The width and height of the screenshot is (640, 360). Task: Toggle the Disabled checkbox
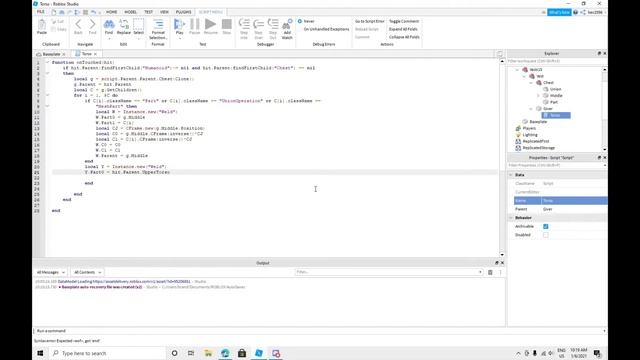(x=546, y=235)
